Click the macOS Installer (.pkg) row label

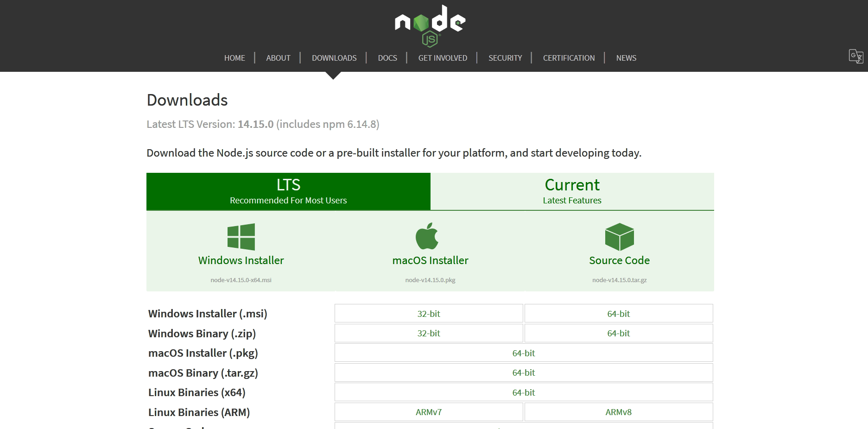pos(203,353)
